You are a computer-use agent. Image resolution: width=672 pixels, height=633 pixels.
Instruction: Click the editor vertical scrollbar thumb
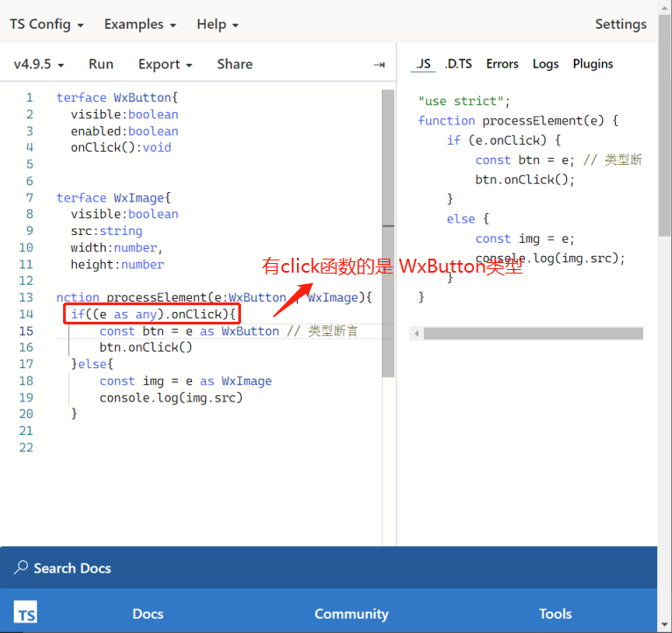tap(388, 233)
